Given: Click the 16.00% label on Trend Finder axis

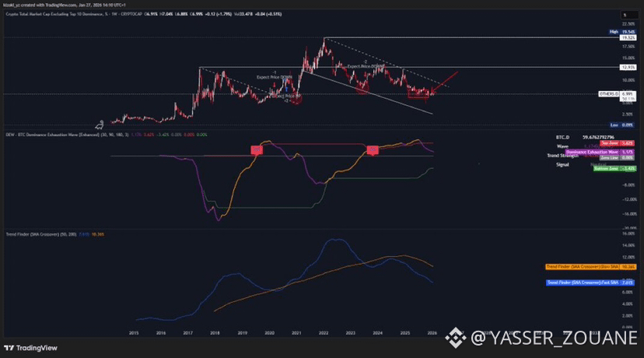Looking at the screenshot, I should pyautogui.click(x=628, y=233).
